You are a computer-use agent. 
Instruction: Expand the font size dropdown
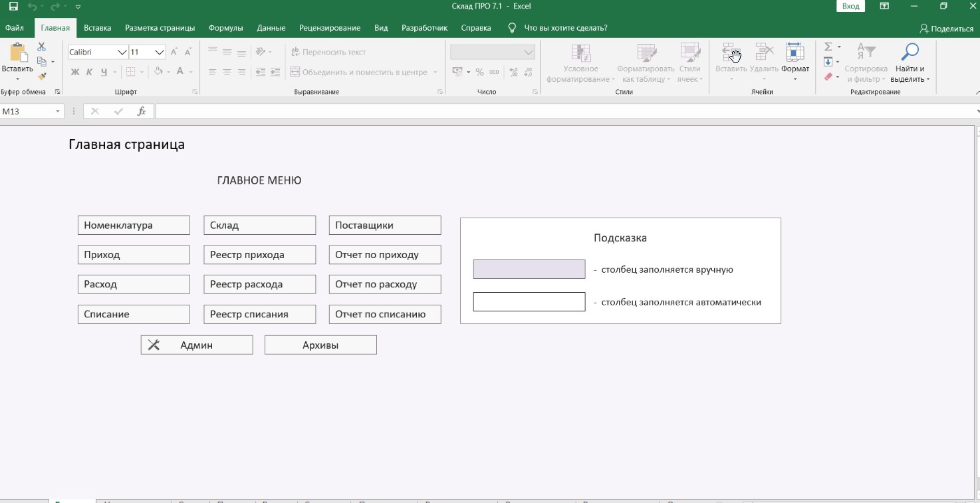tap(160, 53)
